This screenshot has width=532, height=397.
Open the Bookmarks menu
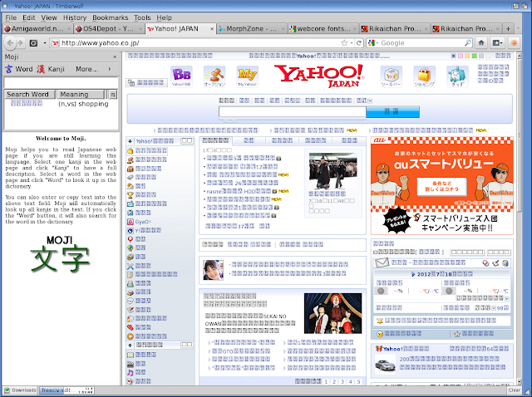point(111,17)
